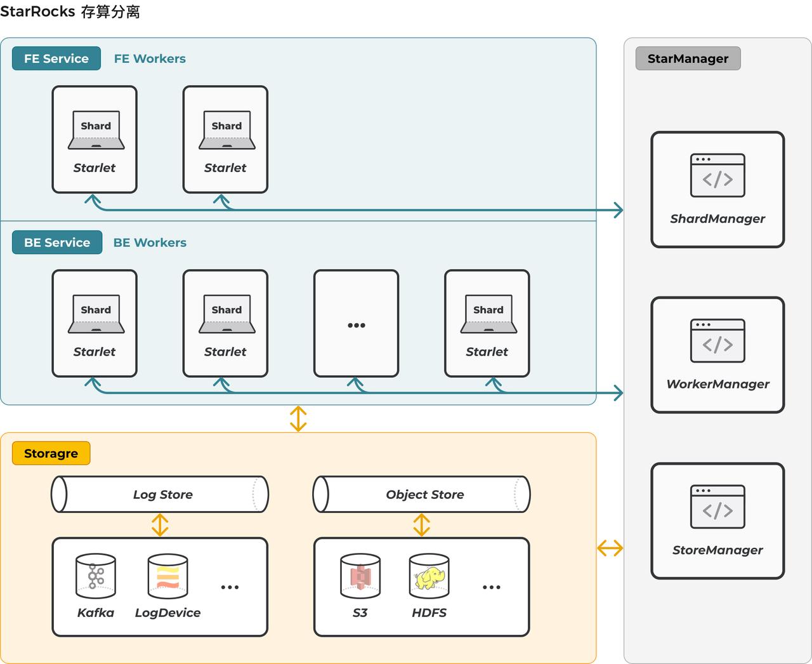Click the ellipsis after LogDevice
This screenshot has height=664, width=812.
tap(230, 587)
